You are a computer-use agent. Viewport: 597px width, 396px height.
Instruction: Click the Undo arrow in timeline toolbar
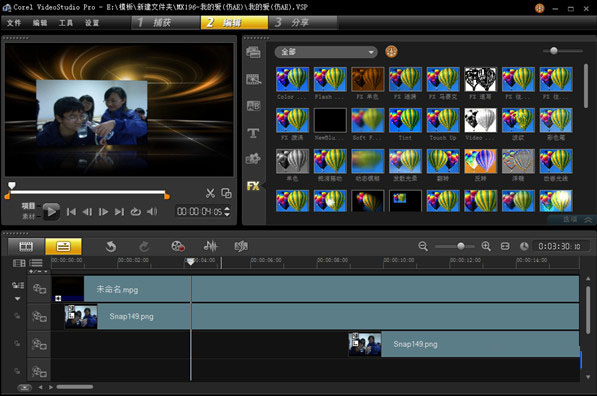111,246
